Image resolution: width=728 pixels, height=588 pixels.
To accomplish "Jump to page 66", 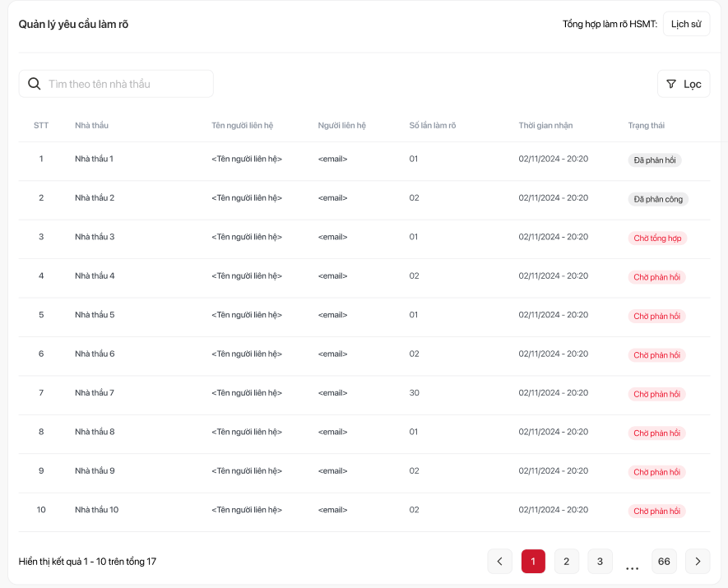I will click(x=664, y=562).
